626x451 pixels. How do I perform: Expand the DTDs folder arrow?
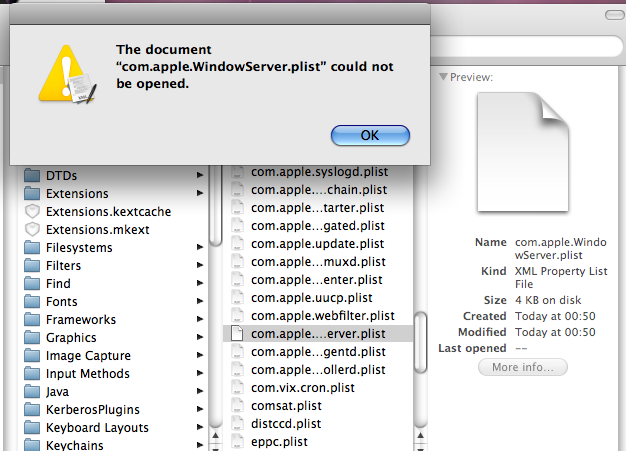[x=200, y=175]
